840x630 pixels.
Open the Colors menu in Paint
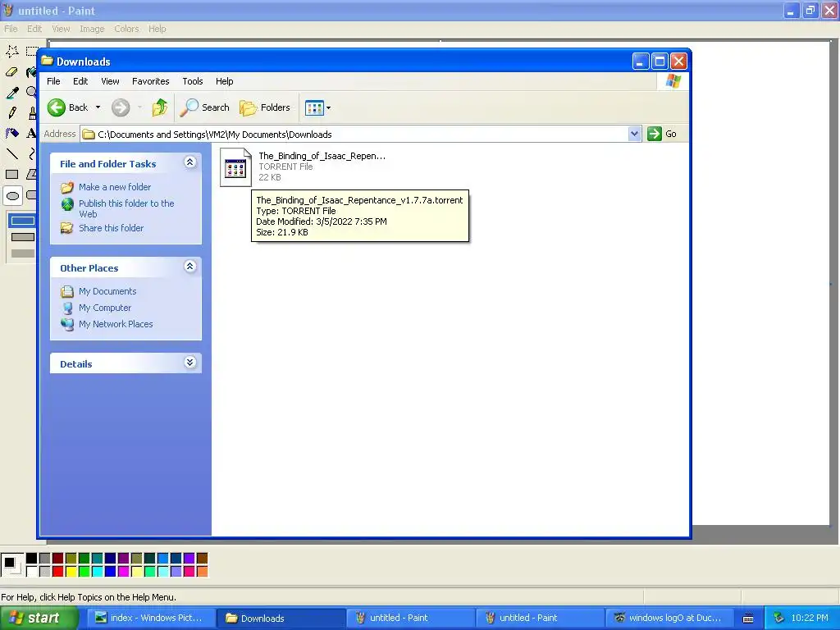[x=126, y=29]
